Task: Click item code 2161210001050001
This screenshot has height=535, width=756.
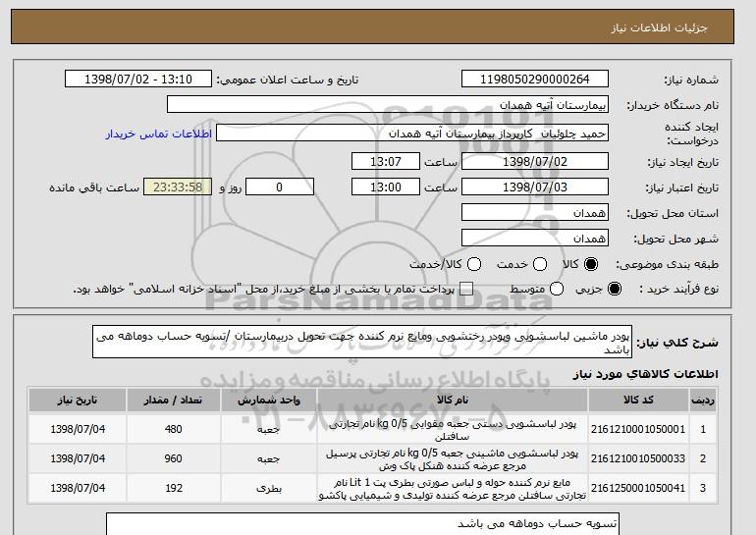Action: point(638,429)
